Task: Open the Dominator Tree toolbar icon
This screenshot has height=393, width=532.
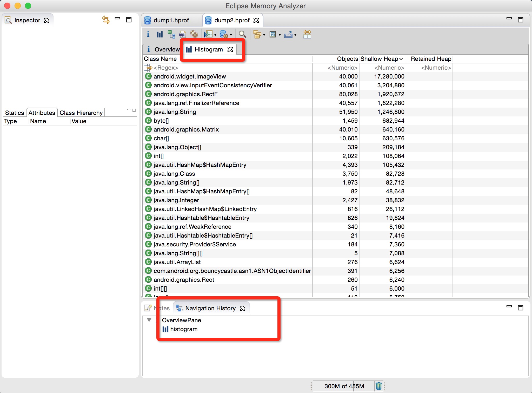Action: point(171,34)
